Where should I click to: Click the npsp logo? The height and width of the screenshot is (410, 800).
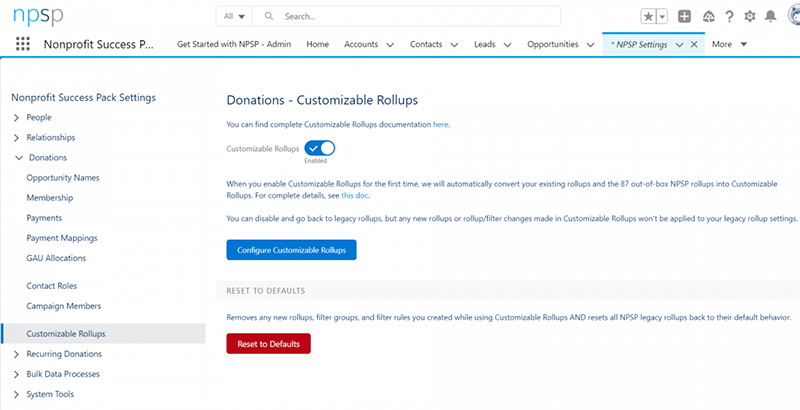pos(38,16)
